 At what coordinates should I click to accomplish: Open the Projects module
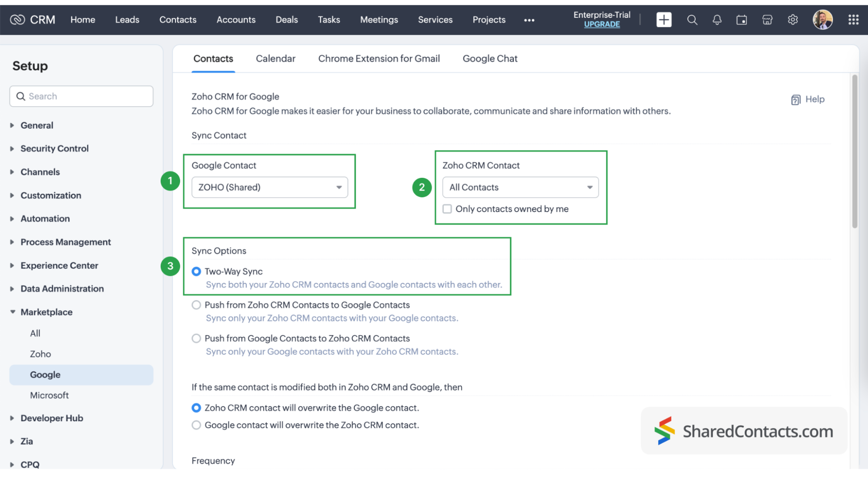[x=489, y=20]
